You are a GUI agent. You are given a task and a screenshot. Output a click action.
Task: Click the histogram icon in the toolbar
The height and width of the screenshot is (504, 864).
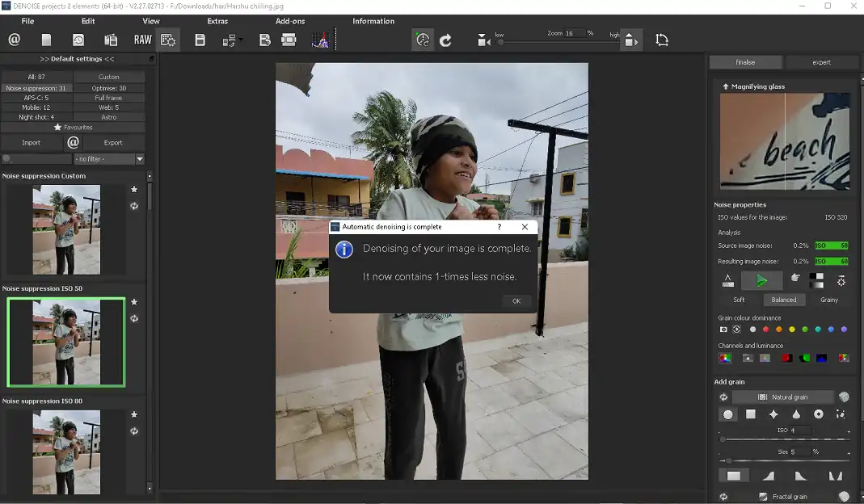(321, 40)
